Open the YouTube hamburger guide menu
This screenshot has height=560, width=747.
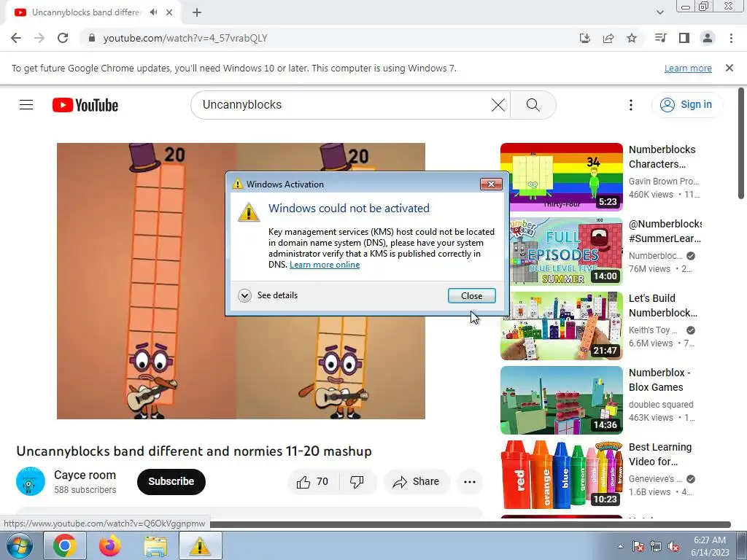(26, 105)
